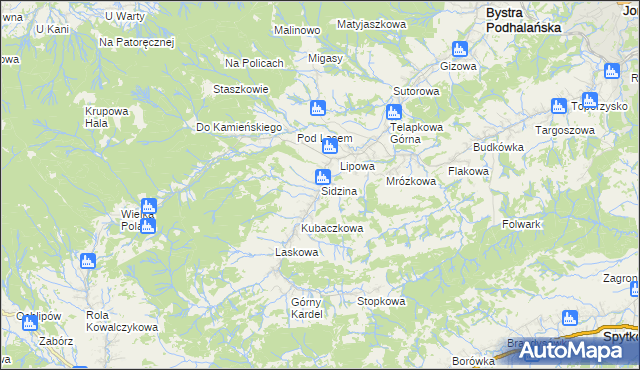This screenshot has height=370, width=640.
Task: Click the factory icon above Telapkowa Górna
Action: [x=393, y=112]
